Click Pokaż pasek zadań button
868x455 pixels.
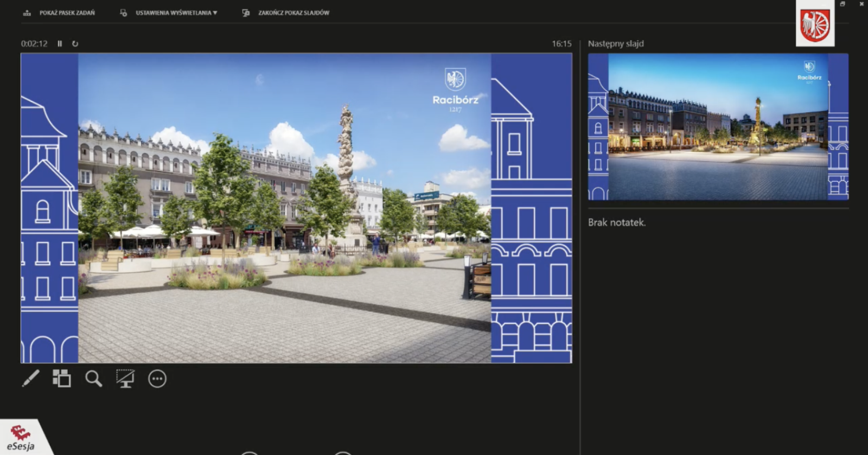[59, 12]
